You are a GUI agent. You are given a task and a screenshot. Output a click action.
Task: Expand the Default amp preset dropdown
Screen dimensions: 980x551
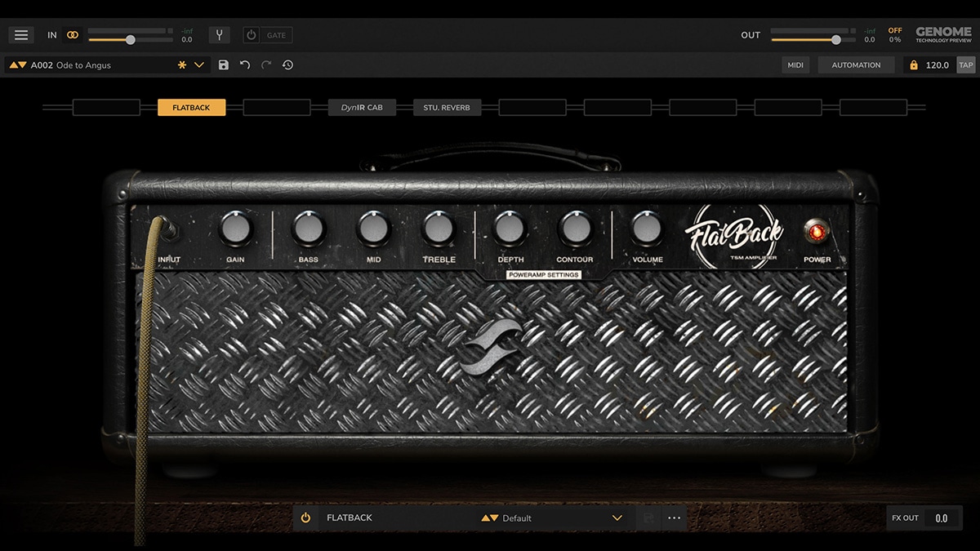(x=617, y=518)
